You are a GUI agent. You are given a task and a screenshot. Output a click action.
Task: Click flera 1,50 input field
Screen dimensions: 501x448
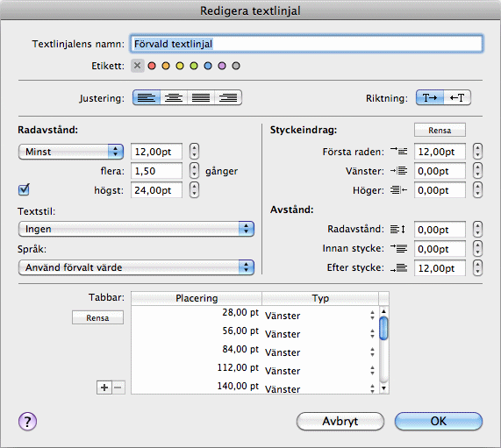156,171
